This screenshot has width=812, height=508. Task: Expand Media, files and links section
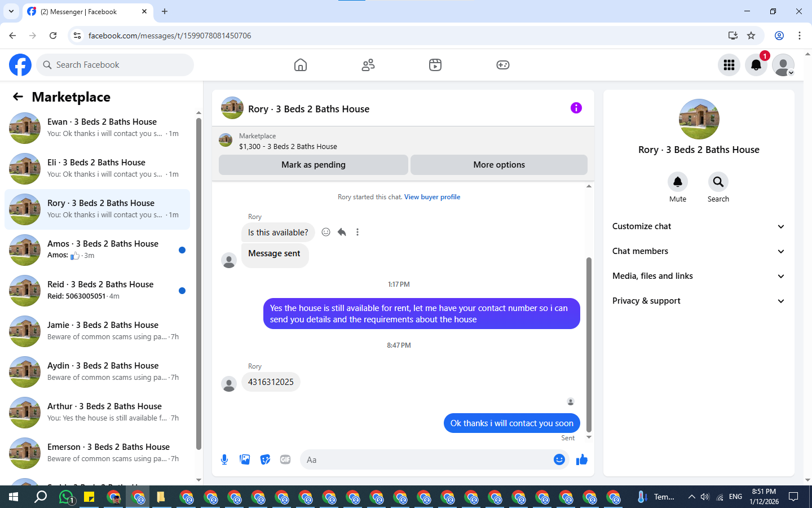pos(699,276)
